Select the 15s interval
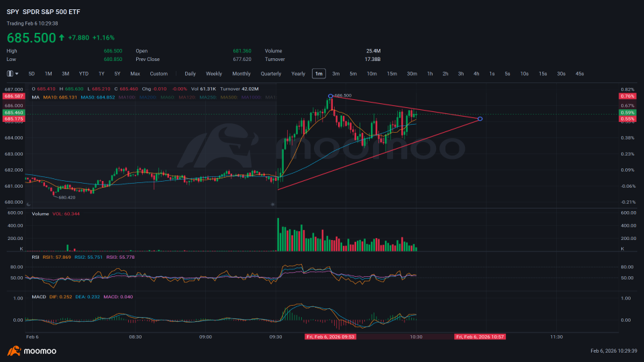The height and width of the screenshot is (362, 644). (543, 74)
